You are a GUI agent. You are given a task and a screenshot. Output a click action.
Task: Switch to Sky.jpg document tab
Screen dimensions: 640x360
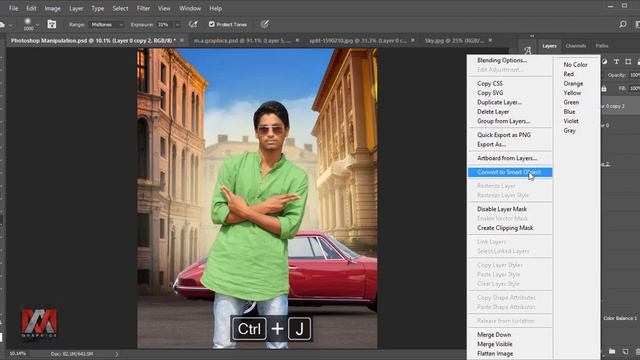coord(454,41)
